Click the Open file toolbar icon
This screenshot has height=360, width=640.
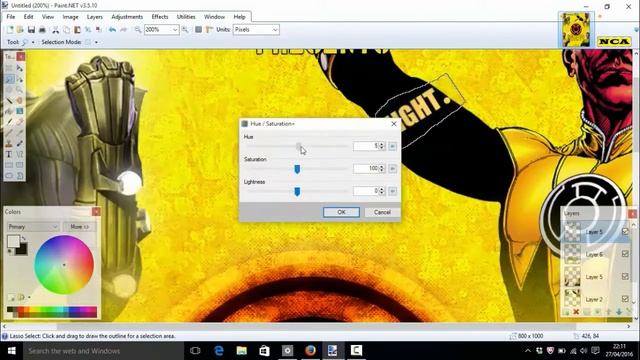point(20,29)
